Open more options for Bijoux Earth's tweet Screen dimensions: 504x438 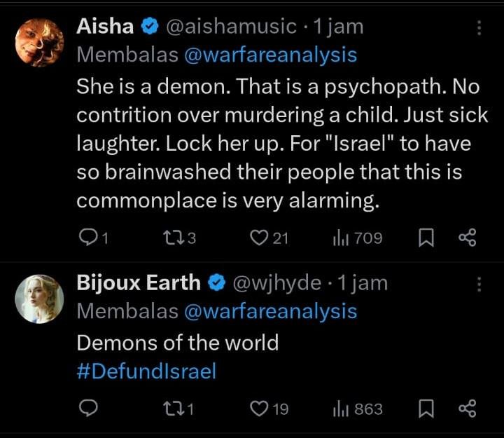[479, 284]
